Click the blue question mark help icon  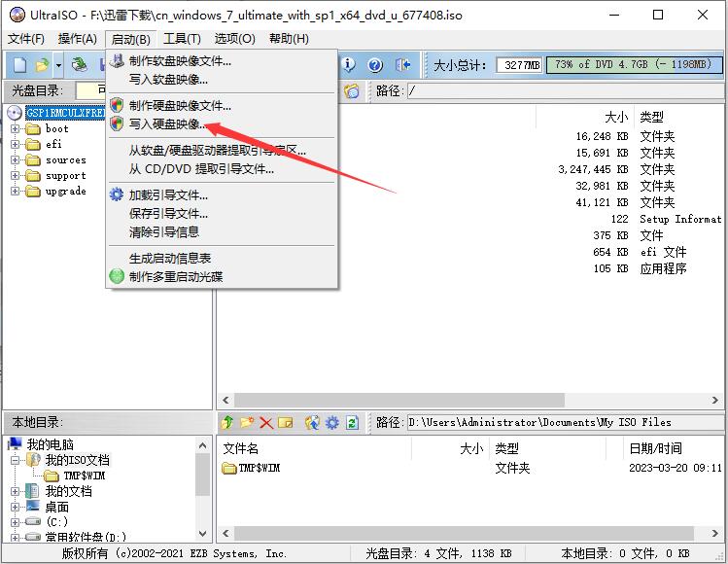coord(375,64)
